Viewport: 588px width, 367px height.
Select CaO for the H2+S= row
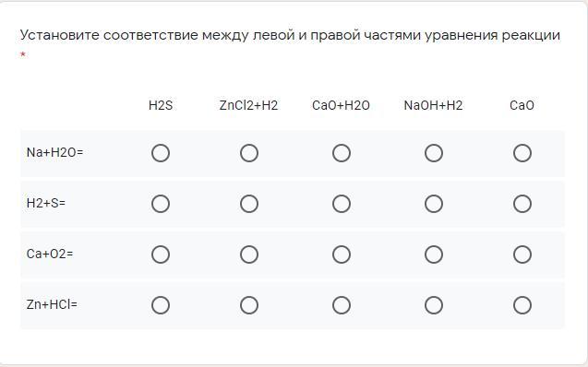pyautogui.click(x=522, y=204)
